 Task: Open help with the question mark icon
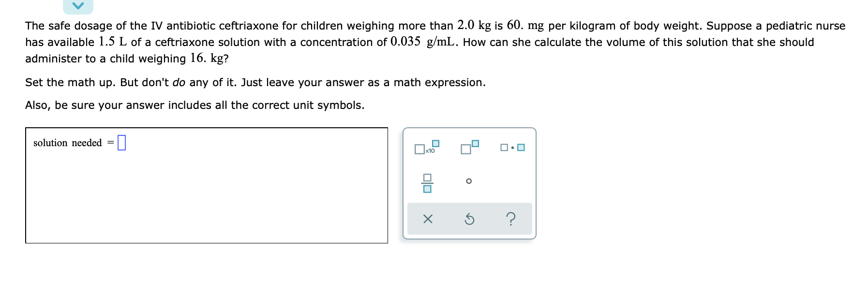click(511, 219)
